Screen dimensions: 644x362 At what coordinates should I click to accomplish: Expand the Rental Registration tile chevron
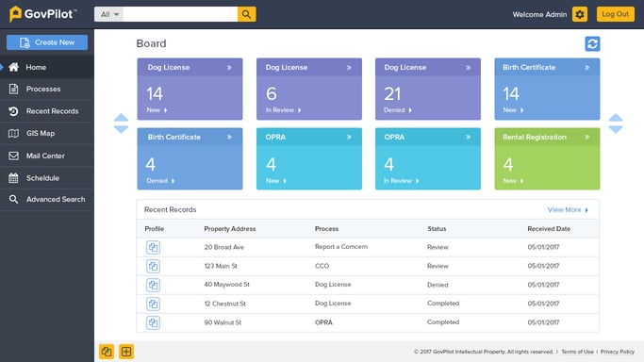[586, 137]
